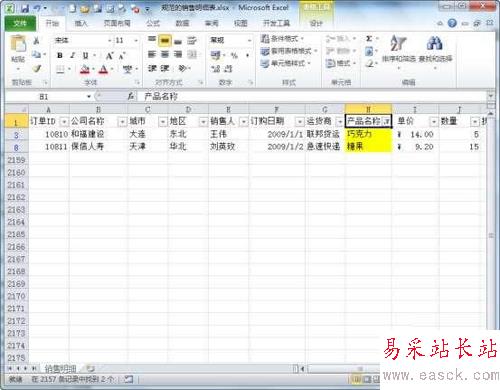The image size is (500, 390).
Task: Click the Format (格式) cells button
Action: click(x=341, y=63)
